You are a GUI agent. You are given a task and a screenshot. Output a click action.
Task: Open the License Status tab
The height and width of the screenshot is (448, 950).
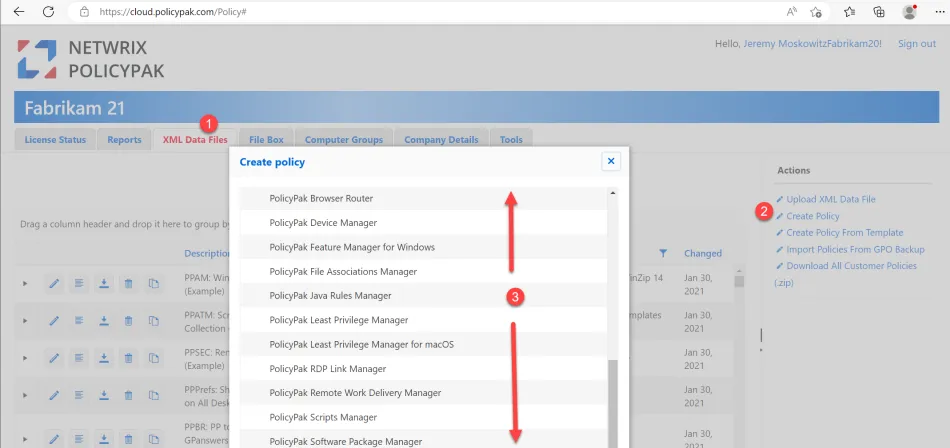pyautogui.click(x=56, y=140)
